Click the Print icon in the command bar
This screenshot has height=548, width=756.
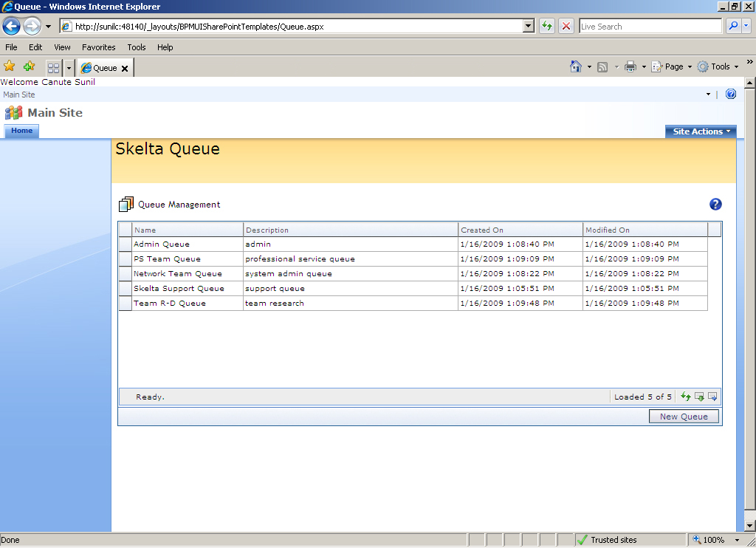tap(630, 66)
